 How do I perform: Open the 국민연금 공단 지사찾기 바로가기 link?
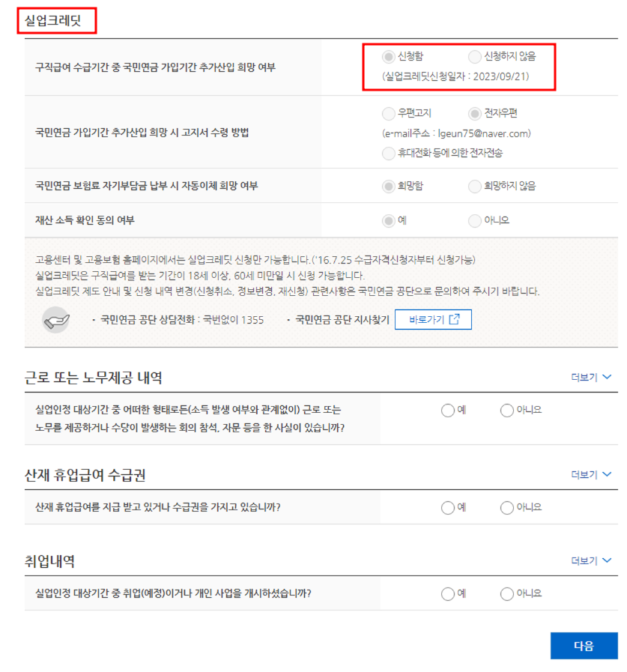point(433,319)
